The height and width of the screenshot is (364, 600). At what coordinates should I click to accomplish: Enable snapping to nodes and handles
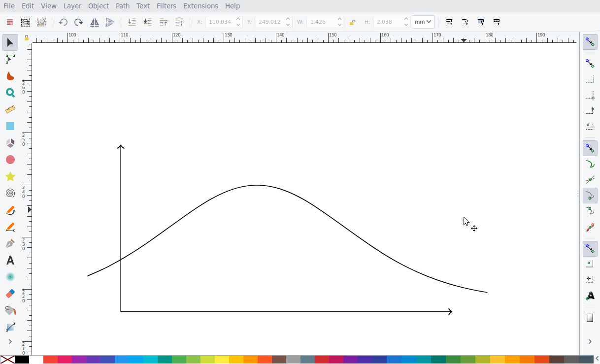590,148
